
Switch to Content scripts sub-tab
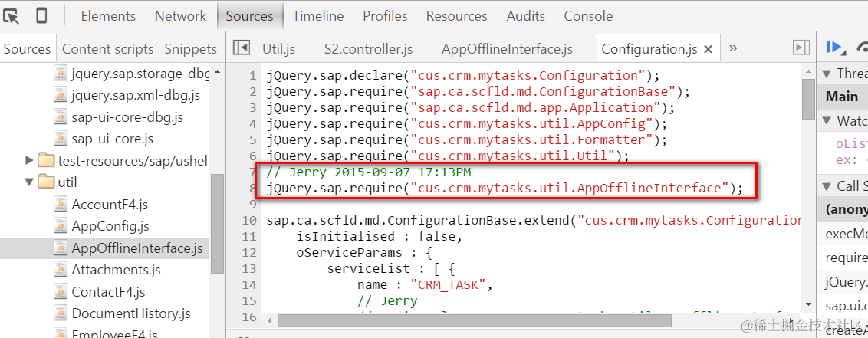107,49
